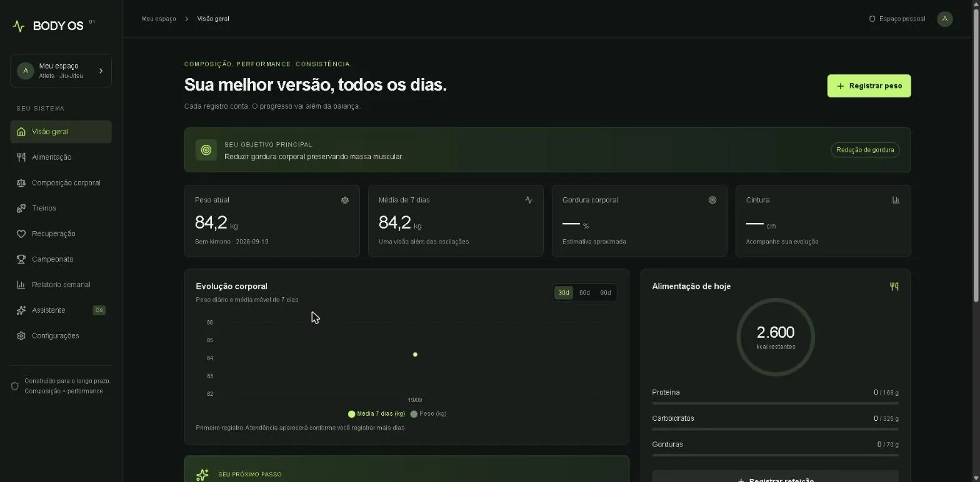Open the Assistente page
This screenshot has height=482, width=980.
point(61,310)
